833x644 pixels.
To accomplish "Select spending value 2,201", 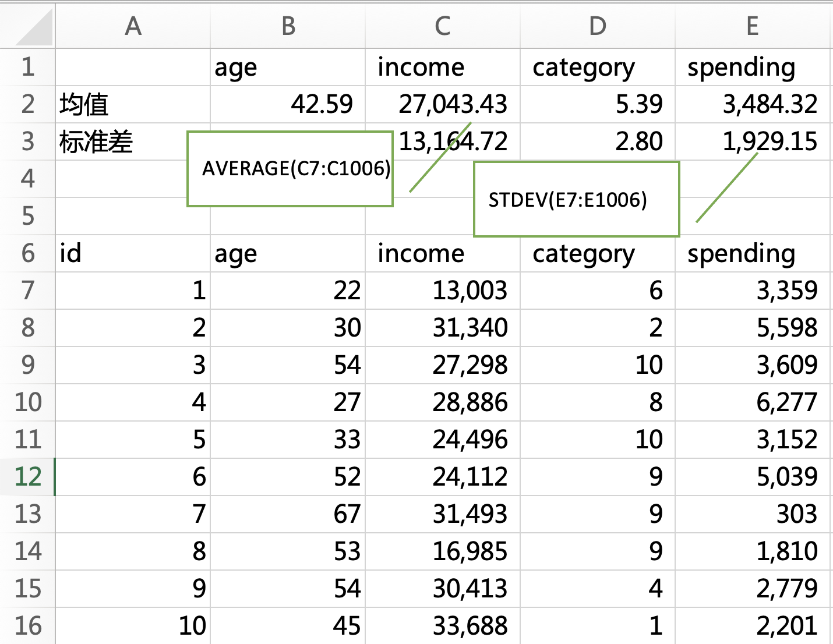I will 753,626.
